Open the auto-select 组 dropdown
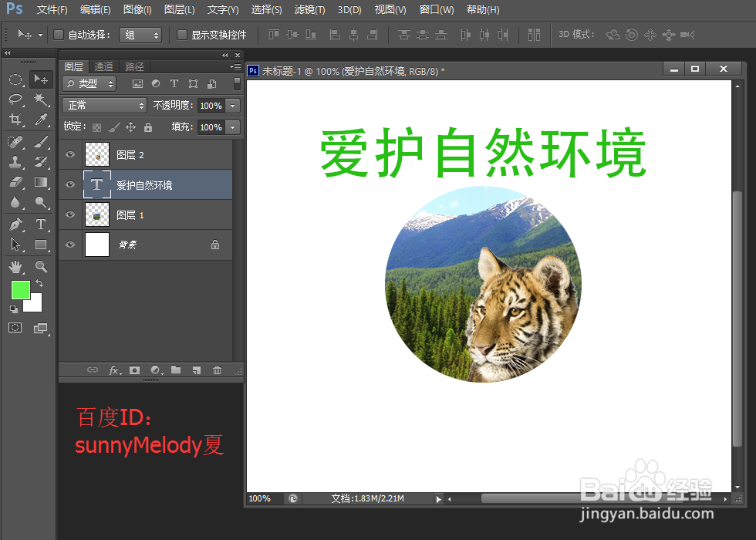The image size is (756, 540). coord(140,35)
